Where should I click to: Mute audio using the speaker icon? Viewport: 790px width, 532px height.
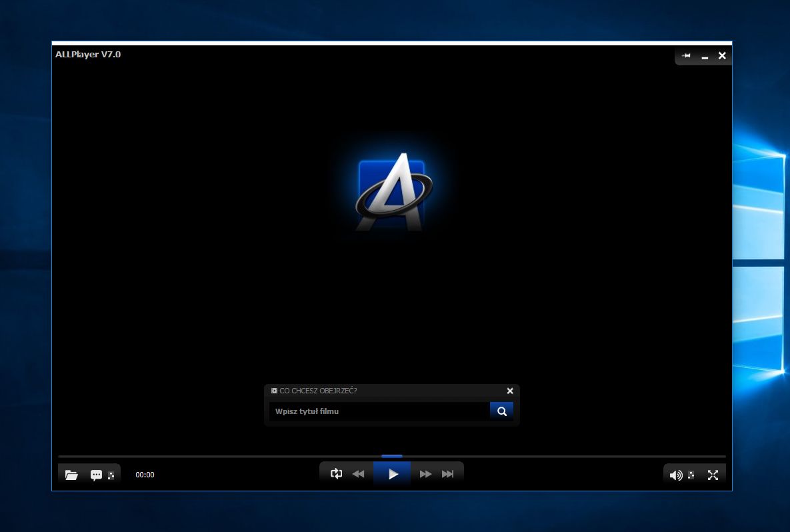point(675,475)
